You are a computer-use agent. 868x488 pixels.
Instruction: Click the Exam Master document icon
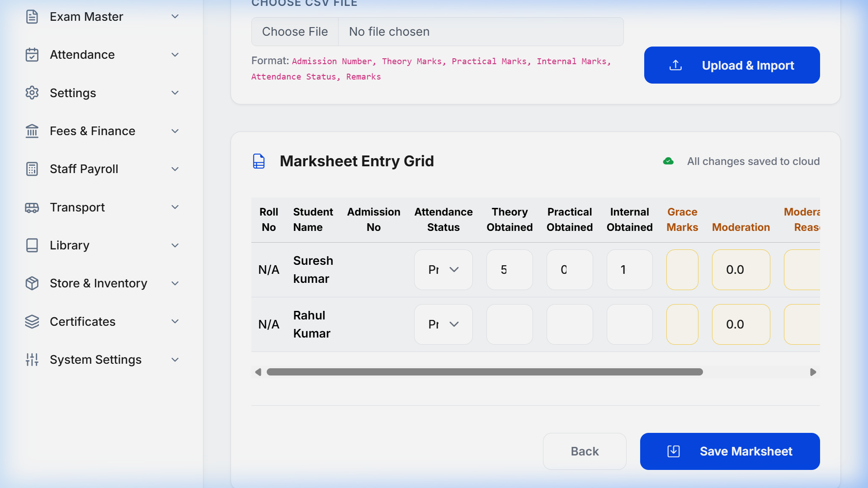coord(32,17)
